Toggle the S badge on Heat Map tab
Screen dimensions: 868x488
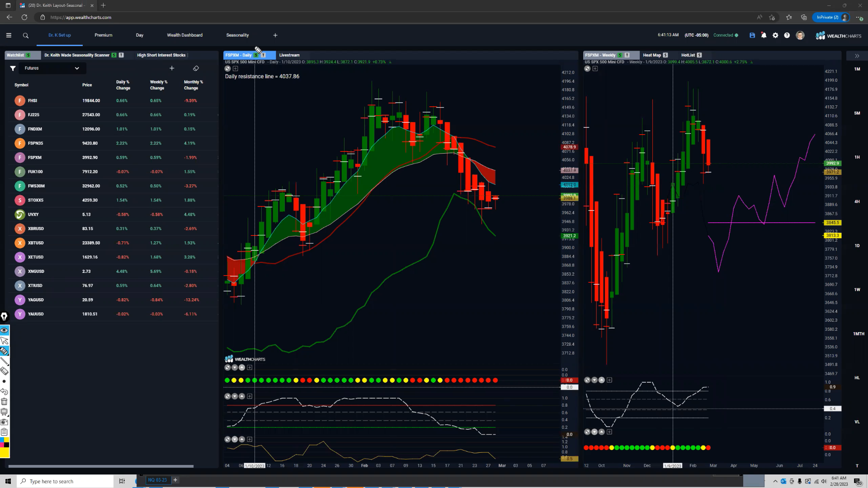tap(665, 55)
